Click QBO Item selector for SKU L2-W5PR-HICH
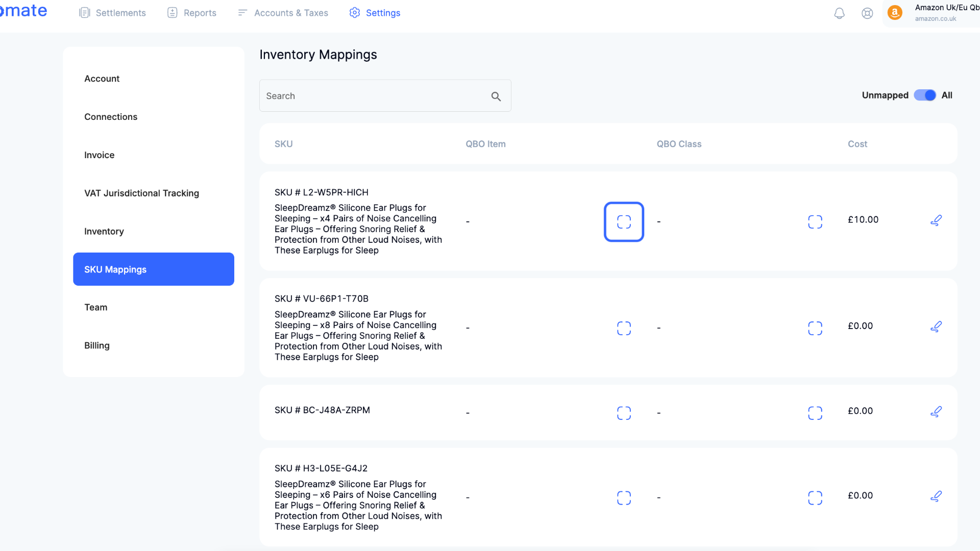 point(624,222)
